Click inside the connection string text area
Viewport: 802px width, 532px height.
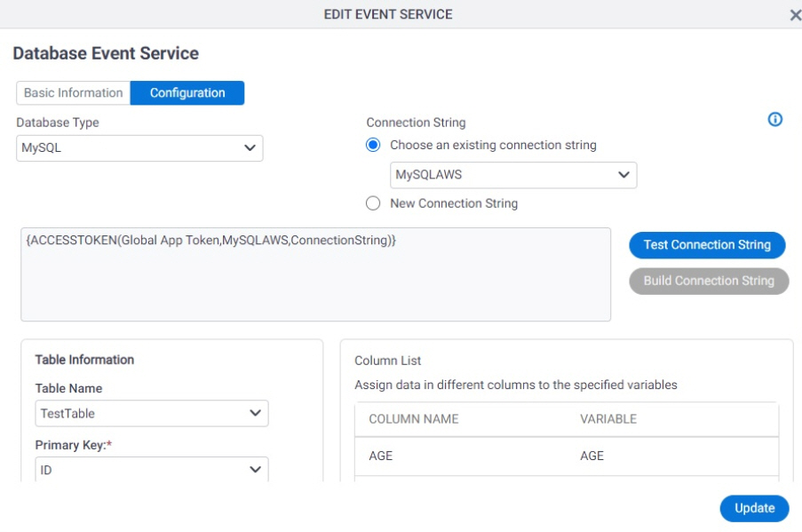pyautogui.click(x=315, y=274)
